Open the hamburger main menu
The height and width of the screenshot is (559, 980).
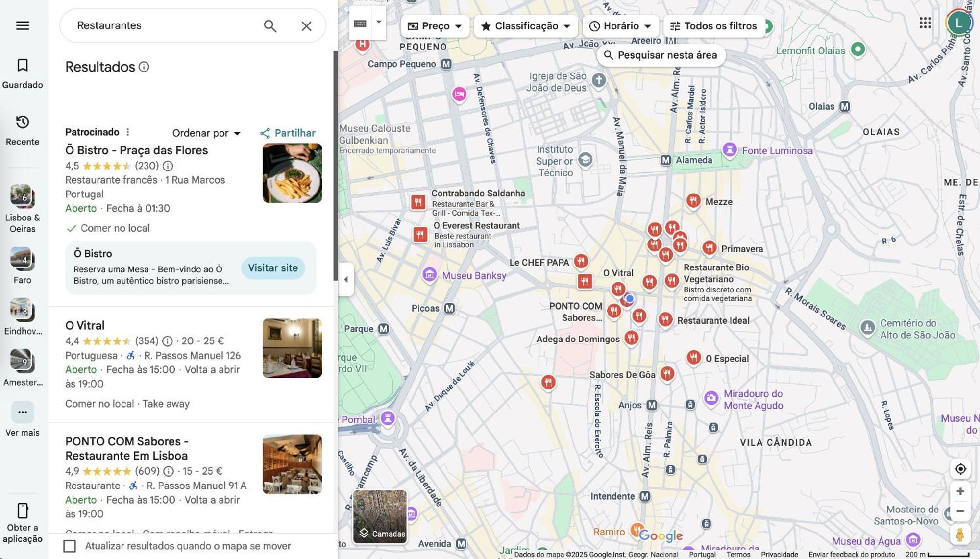click(x=23, y=25)
